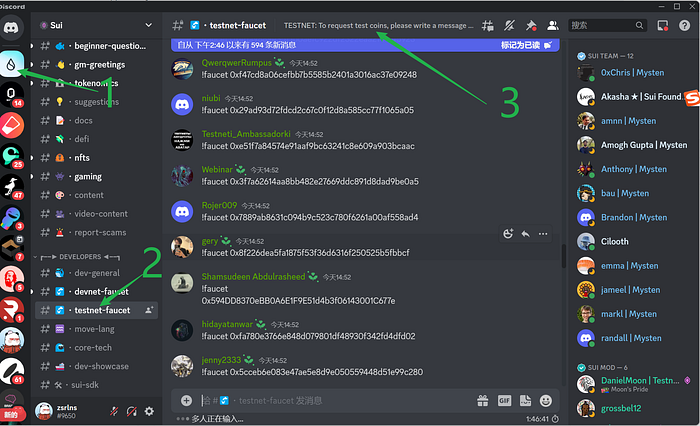Screen dimensions: 700x426
Task: Expand devnet-faucet channel arrow
Action: (32, 292)
